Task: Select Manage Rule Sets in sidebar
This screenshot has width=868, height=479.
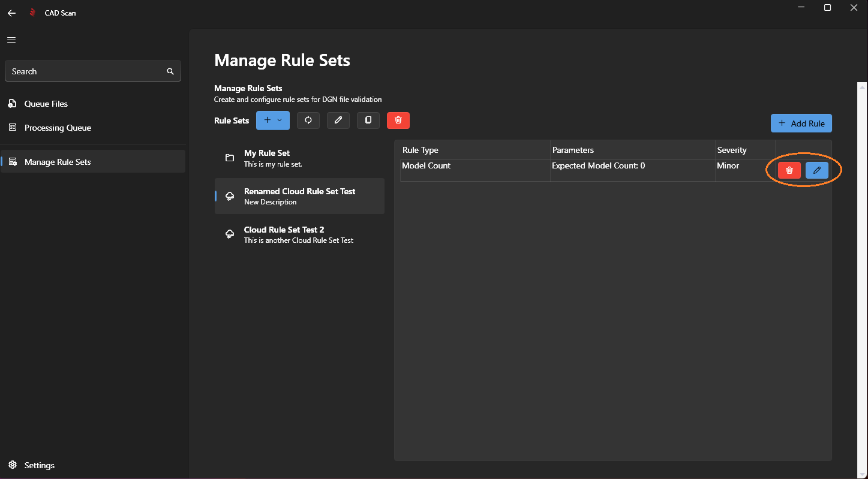Action: pyautogui.click(x=58, y=162)
